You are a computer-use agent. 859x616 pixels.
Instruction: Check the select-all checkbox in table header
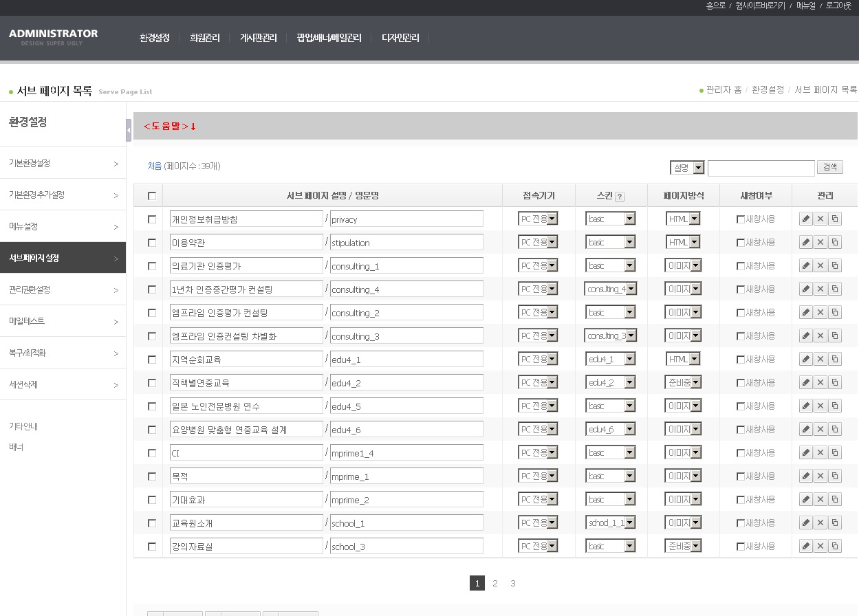click(152, 196)
